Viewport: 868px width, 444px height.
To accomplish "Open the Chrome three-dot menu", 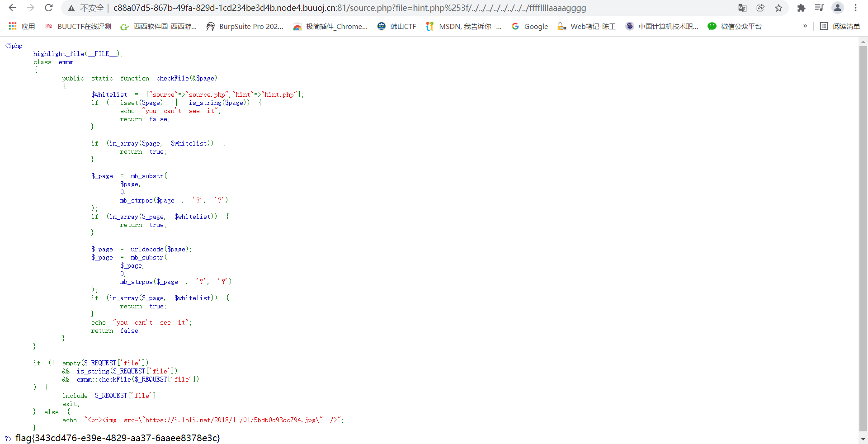I will (856, 8).
